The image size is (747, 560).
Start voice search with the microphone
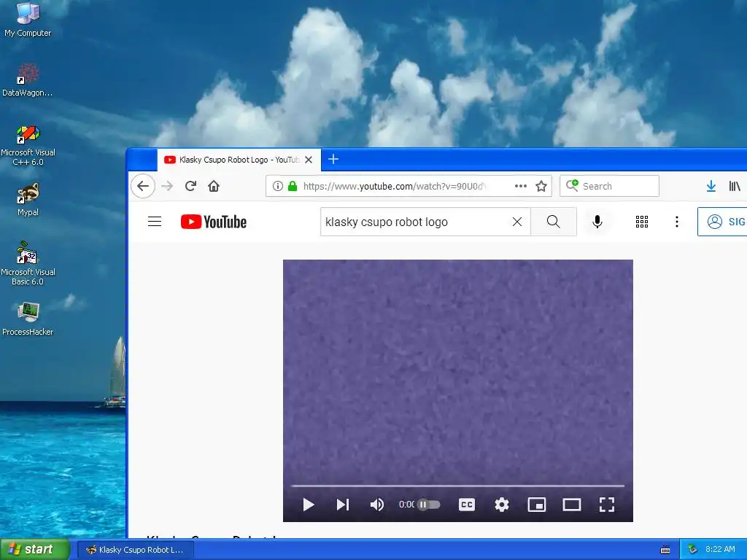[x=597, y=222]
